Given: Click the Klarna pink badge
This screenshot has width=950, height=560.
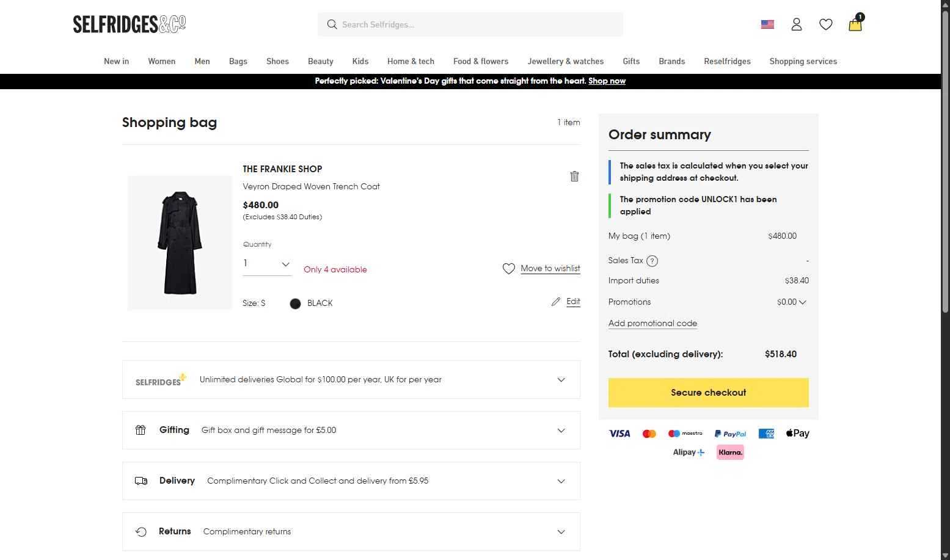Looking at the screenshot, I should tap(730, 453).
